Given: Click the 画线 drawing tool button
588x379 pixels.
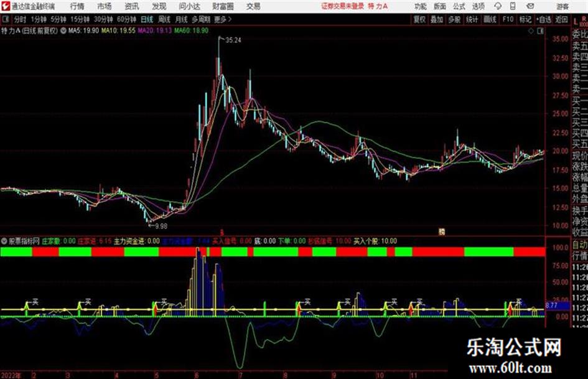Looking at the screenshot, I should pos(490,19).
